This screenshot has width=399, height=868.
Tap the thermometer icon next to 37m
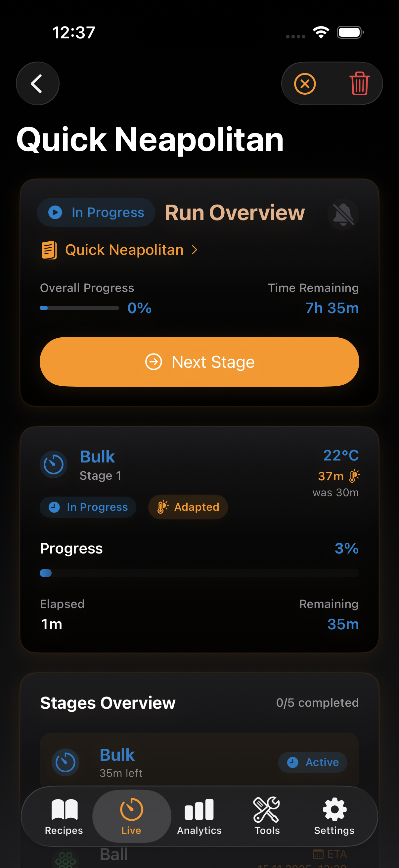(354, 476)
